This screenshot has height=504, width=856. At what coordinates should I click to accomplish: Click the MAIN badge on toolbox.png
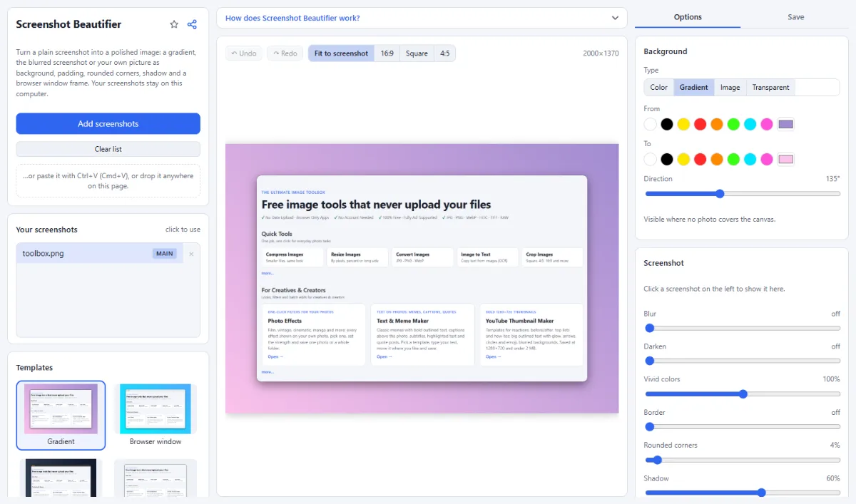coord(164,254)
